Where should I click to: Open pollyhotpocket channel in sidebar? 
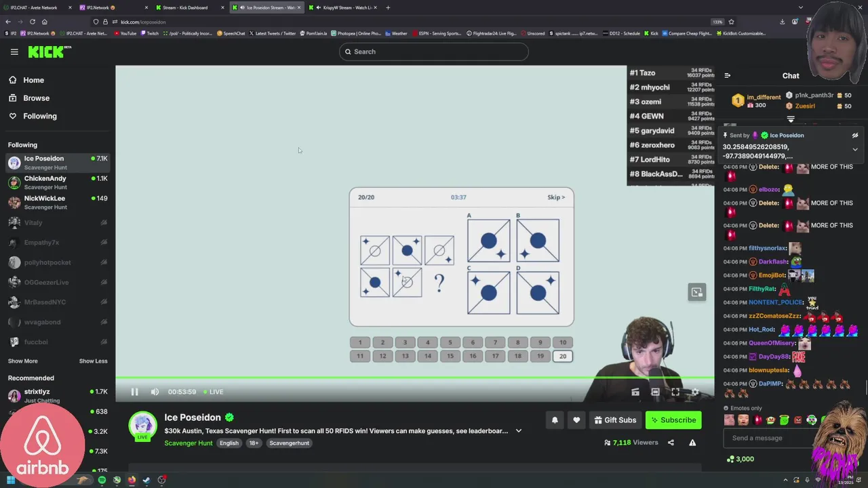(58, 262)
